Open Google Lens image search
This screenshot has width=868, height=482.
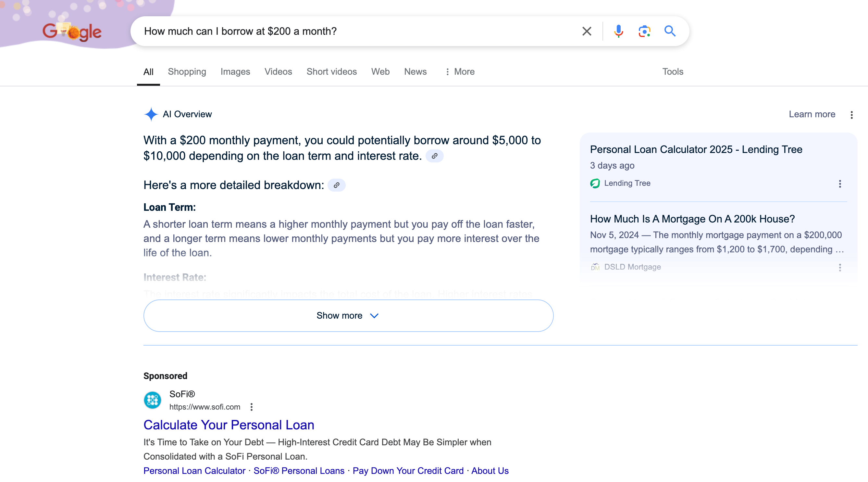(644, 31)
